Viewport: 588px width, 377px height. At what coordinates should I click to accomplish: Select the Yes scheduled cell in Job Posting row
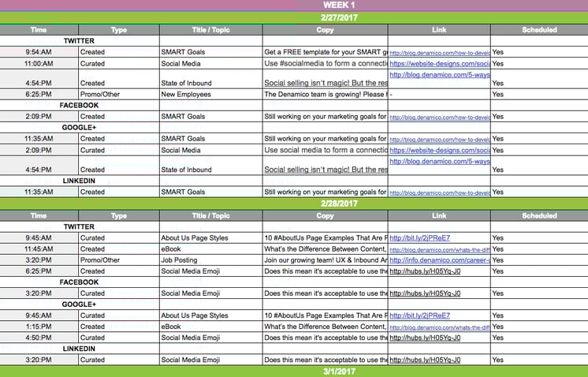point(540,260)
